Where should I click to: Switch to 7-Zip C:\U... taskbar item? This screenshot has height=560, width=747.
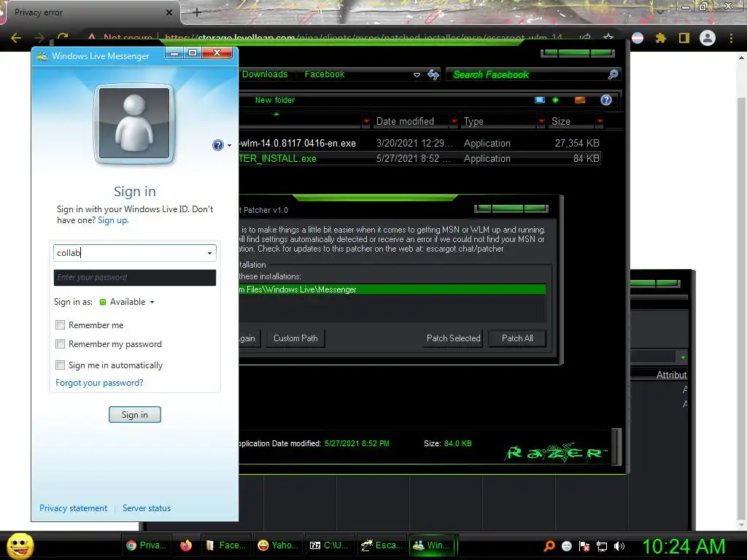tap(329, 545)
